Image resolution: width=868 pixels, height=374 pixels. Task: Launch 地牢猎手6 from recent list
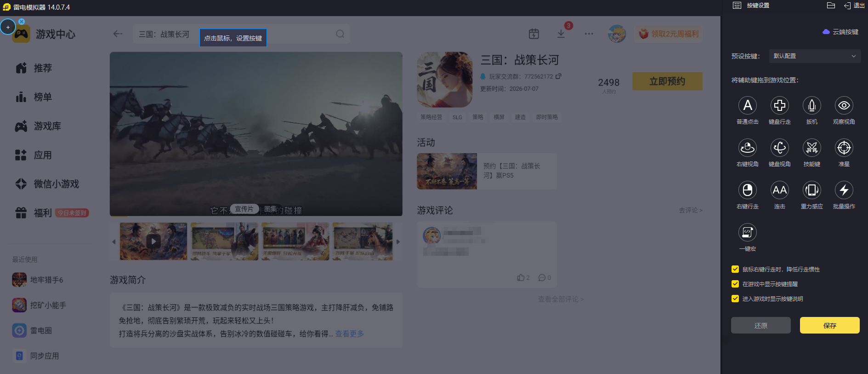click(38, 280)
